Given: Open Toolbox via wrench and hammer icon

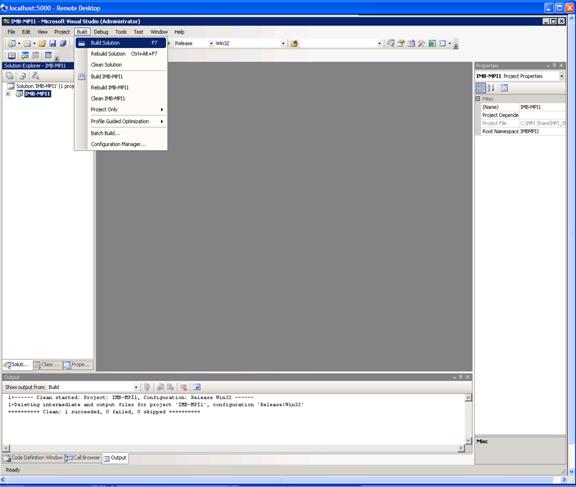Looking at the screenshot, I should click(422, 44).
